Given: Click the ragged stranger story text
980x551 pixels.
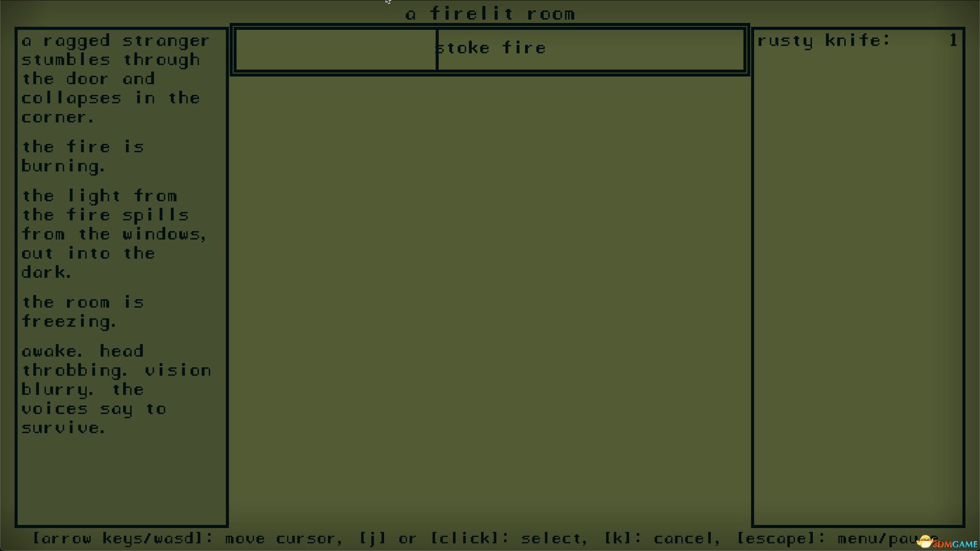Looking at the screenshot, I should 116,78.
